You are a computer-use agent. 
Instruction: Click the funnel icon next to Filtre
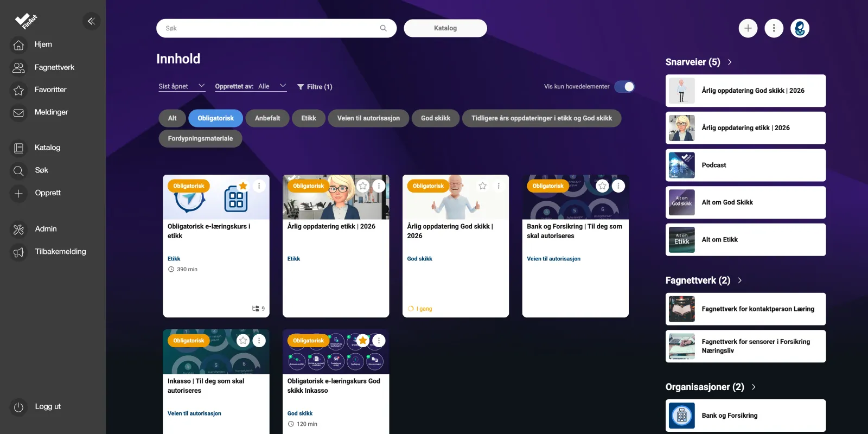coord(301,87)
